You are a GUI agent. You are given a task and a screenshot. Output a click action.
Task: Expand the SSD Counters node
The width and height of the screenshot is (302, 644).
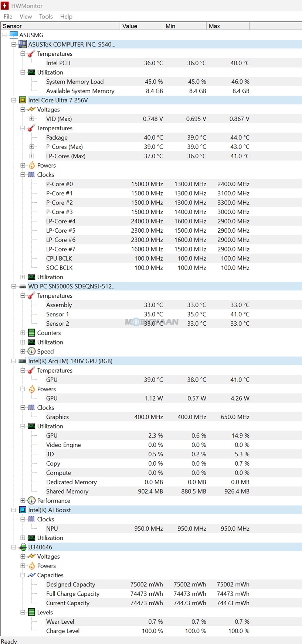click(23, 333)
